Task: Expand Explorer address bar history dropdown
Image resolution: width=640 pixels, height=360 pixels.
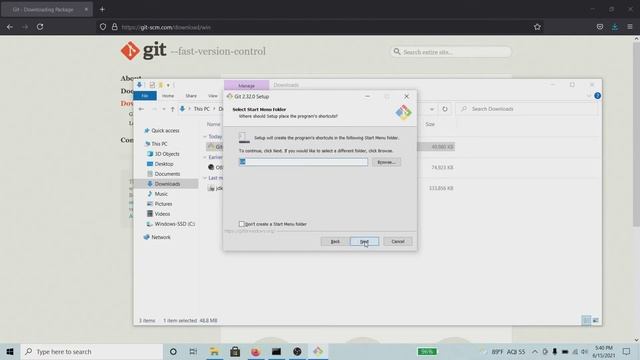Action: (x=432, y=109)
